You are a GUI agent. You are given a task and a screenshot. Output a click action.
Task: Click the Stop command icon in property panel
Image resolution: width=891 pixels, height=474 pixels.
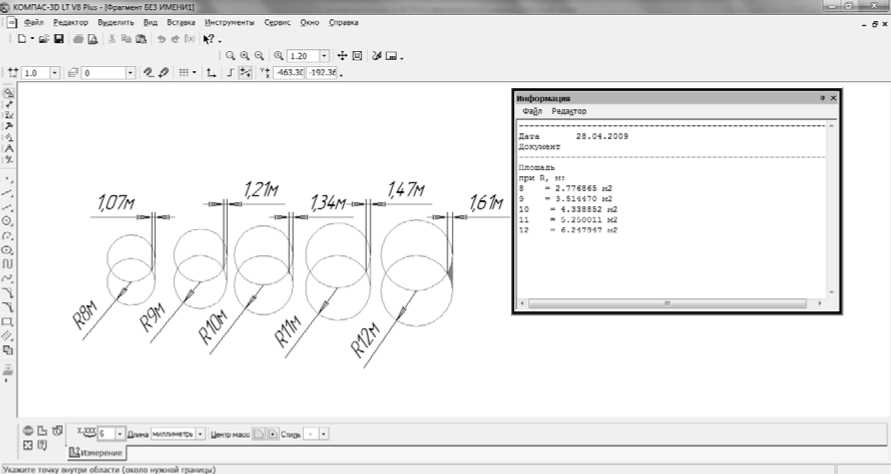point(28,431)
